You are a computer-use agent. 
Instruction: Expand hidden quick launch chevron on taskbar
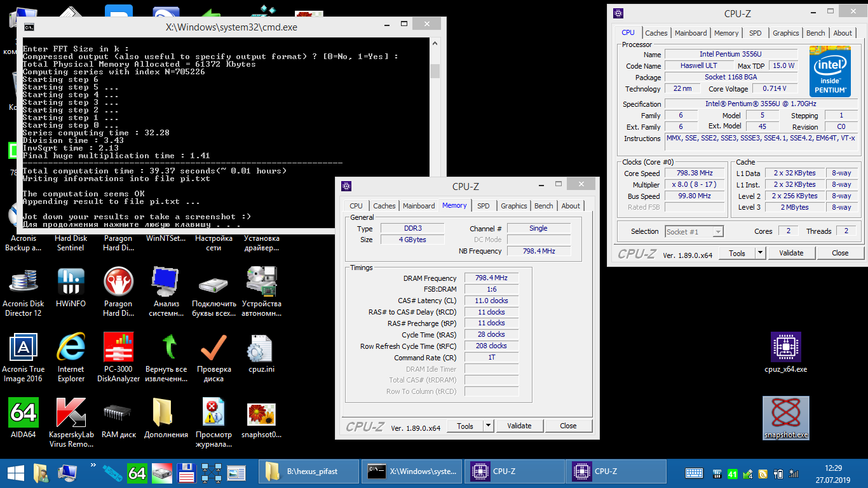(93, 466)
